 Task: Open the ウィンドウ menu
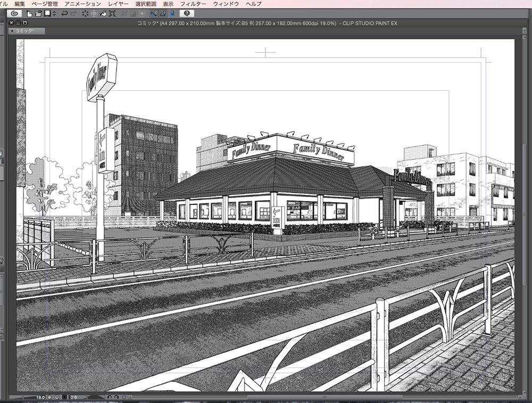(x=226, y=4)
